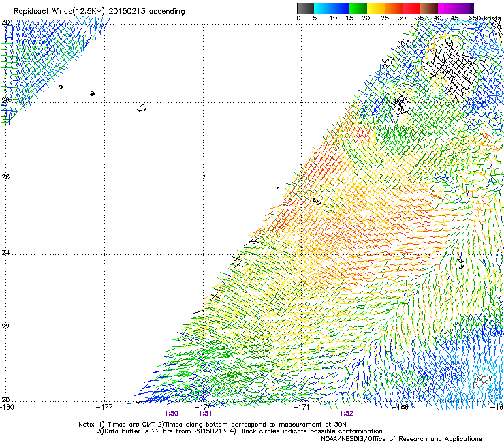Click the '>50 knots' legend label
The height and width of the screenshot is (443, 504).
coord(484,18)
